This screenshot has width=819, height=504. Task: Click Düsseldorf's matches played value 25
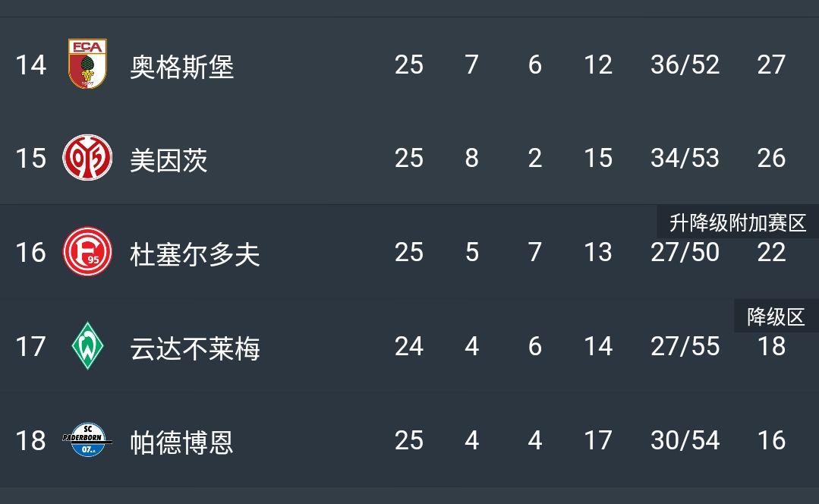pos(409,253)
